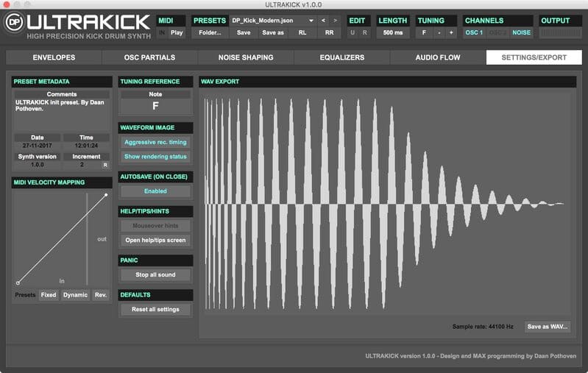Switch to the AUDIO FLOW tab
Viewport: 588px width, 373px height.
pyautogui.click(x=438, y=57)
